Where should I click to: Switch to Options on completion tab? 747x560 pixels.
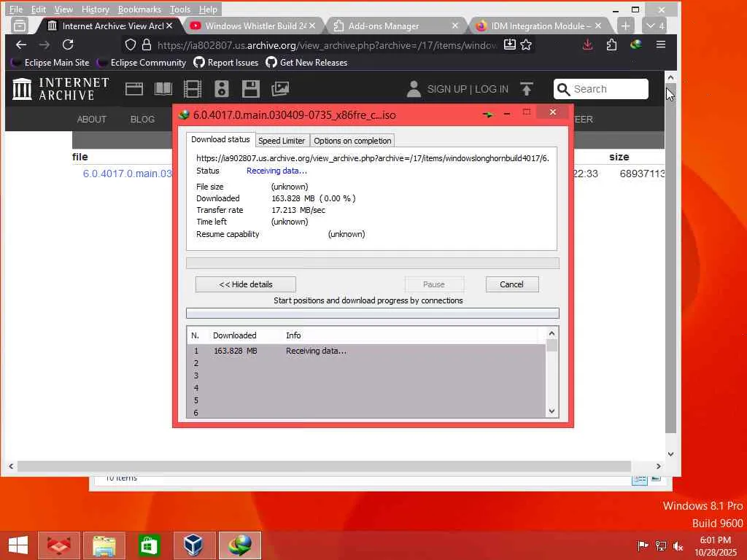[352, 141]
